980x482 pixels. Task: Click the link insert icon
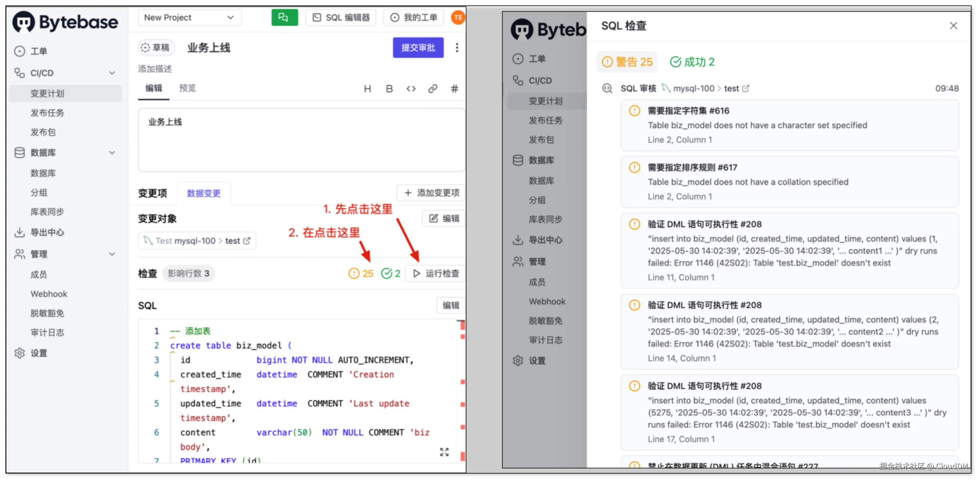(x=433, y=88)
